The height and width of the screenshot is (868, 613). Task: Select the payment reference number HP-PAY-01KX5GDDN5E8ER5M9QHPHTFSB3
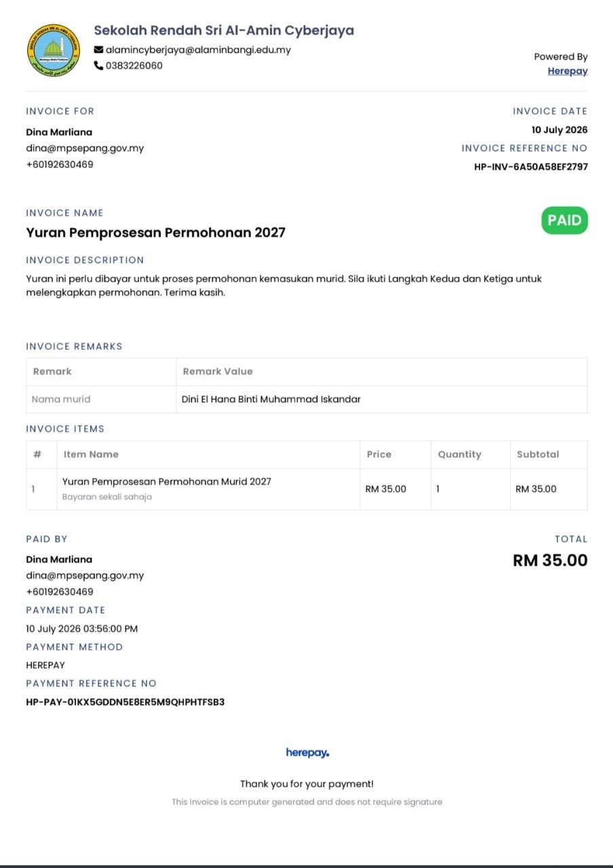coord(125,702)
